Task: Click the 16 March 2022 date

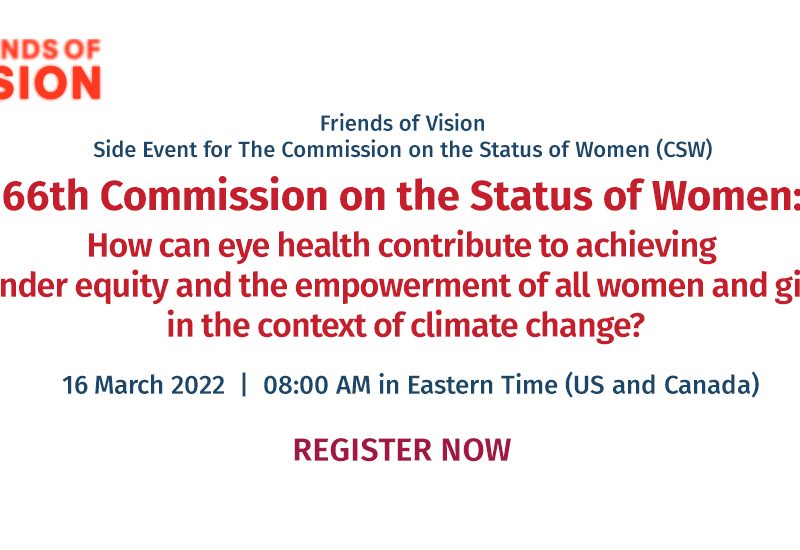Action: tap(143, 386)
